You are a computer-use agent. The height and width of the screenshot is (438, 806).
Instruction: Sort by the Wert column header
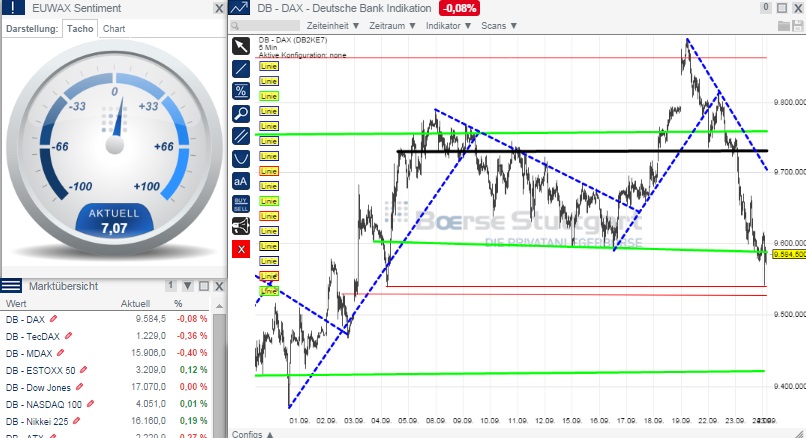click(16, 303)
